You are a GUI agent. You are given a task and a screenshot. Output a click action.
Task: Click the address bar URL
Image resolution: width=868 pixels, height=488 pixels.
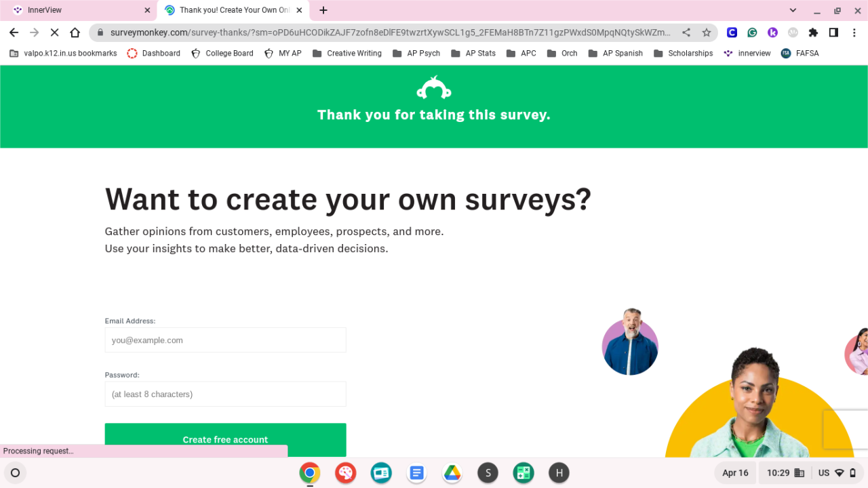390,33
